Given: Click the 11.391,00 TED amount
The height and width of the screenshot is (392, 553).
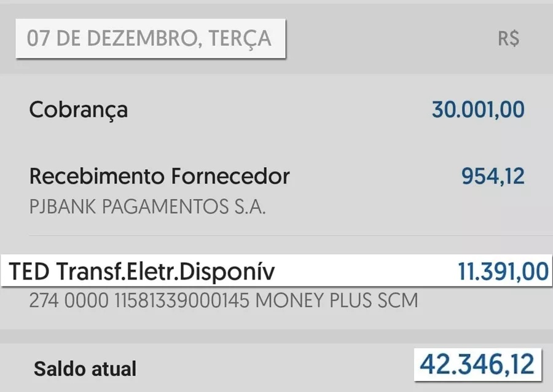Looking at the screenshot, I should (x=503, y=272).
